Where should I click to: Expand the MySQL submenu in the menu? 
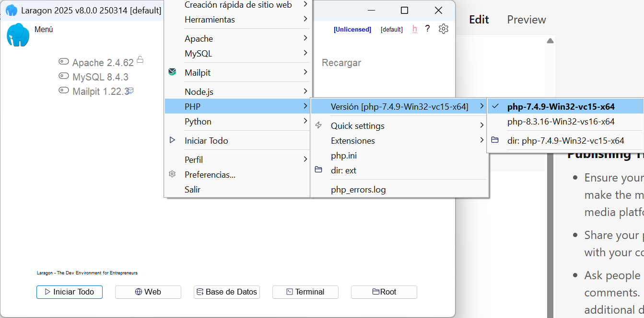(238, 54)
